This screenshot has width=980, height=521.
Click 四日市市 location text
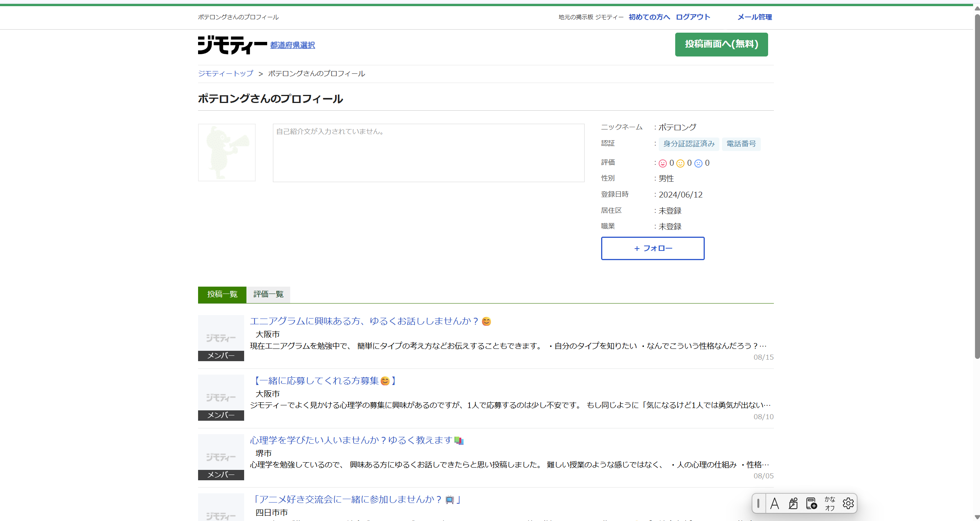pos(272,513)
